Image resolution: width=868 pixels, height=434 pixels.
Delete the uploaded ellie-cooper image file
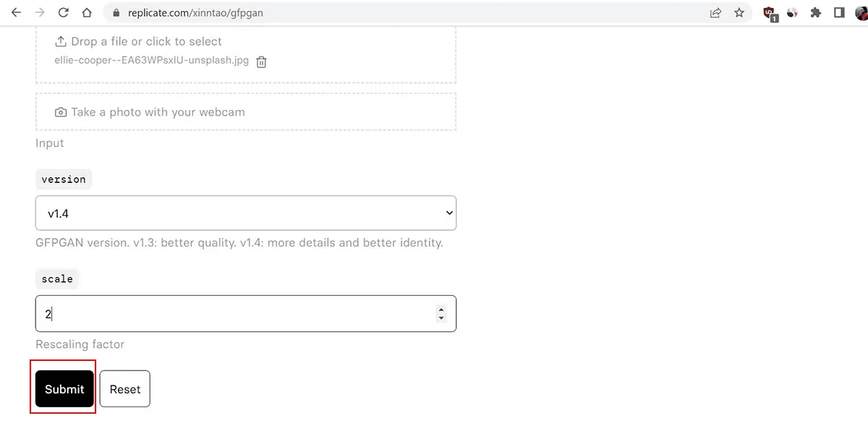(x=262, y=62)
